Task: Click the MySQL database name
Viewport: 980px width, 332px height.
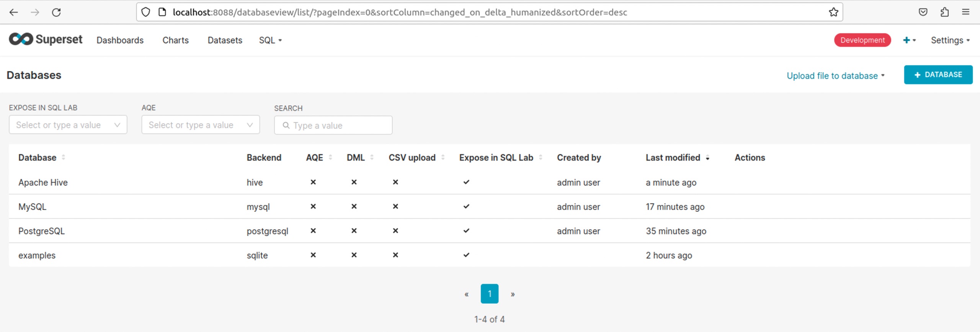Action: click(32, 207)
